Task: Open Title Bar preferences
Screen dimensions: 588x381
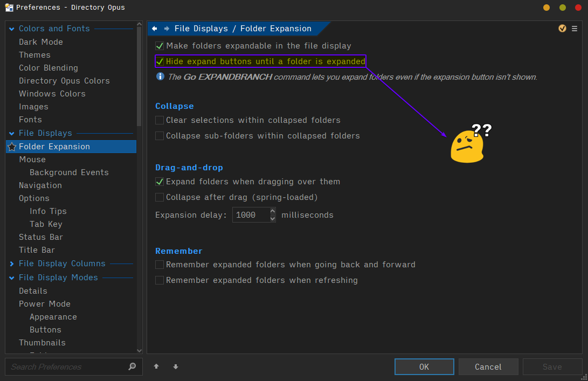Action: coord(37,250)
